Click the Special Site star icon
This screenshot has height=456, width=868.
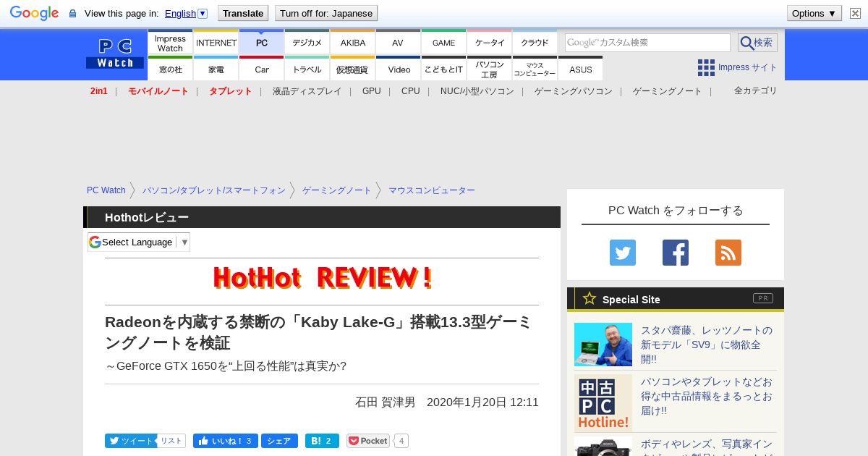point(590,298)
